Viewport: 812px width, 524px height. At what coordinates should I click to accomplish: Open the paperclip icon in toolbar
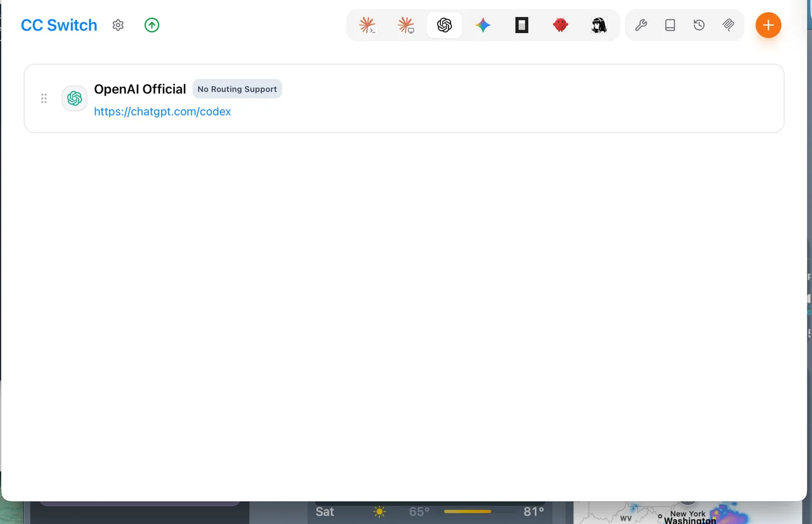coord(728,25)
